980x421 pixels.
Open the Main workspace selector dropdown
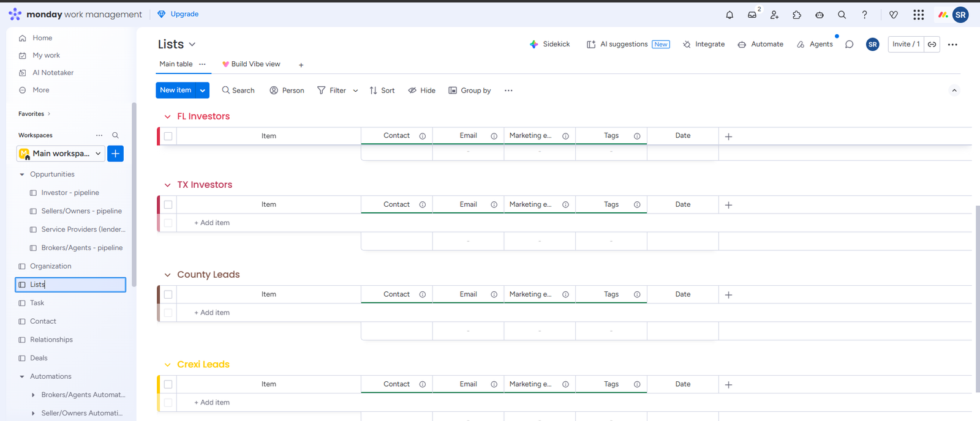(61, 154)
